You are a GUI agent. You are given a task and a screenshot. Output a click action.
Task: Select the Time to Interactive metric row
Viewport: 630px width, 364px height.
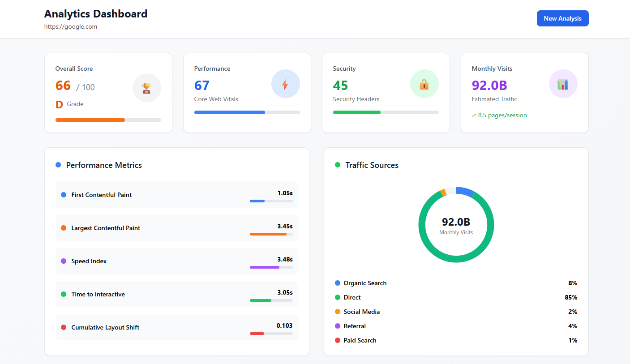(176, 294)
